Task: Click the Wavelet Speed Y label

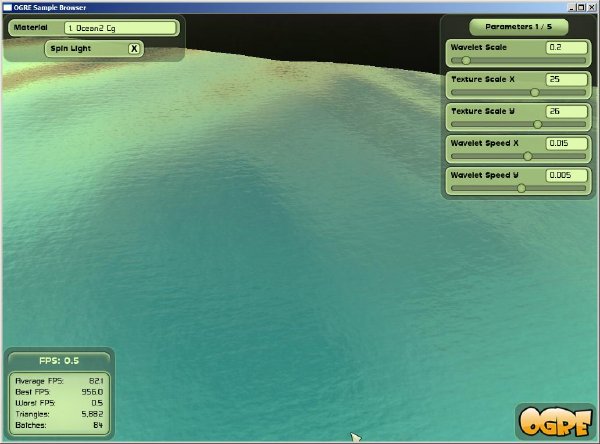Action: coord(485,175)
